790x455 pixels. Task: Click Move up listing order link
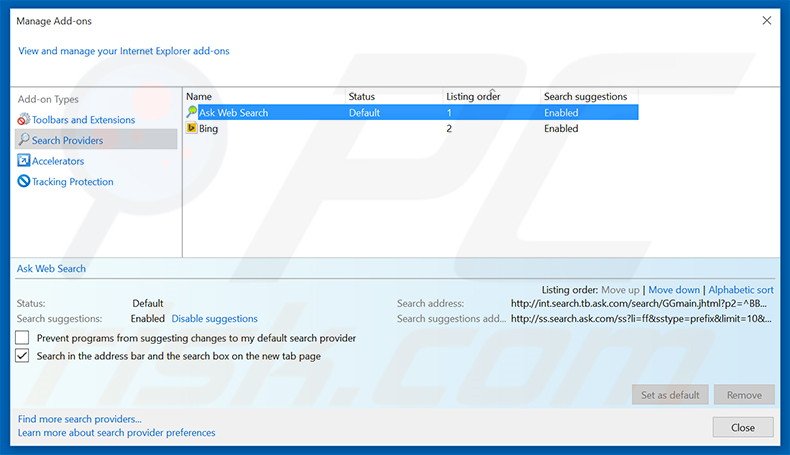(620, 290)
